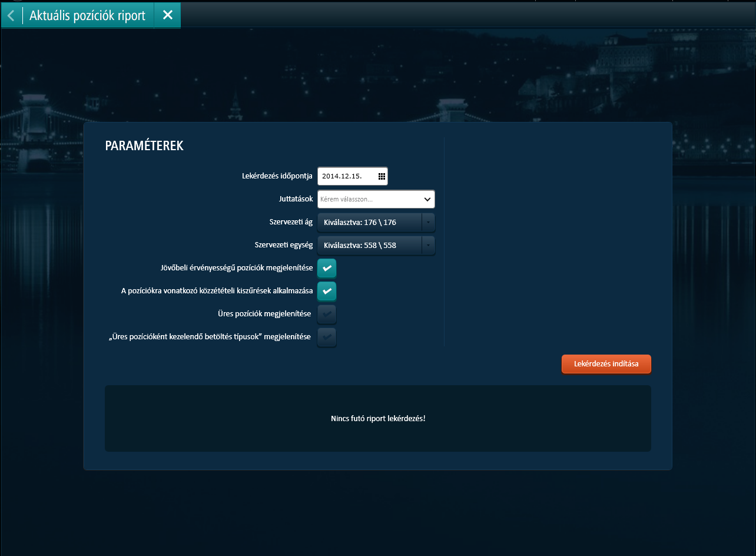Click Kiválasztva: 558 \ 558 field
Viewport: 756px width, 556px height.
pos(370,245)
